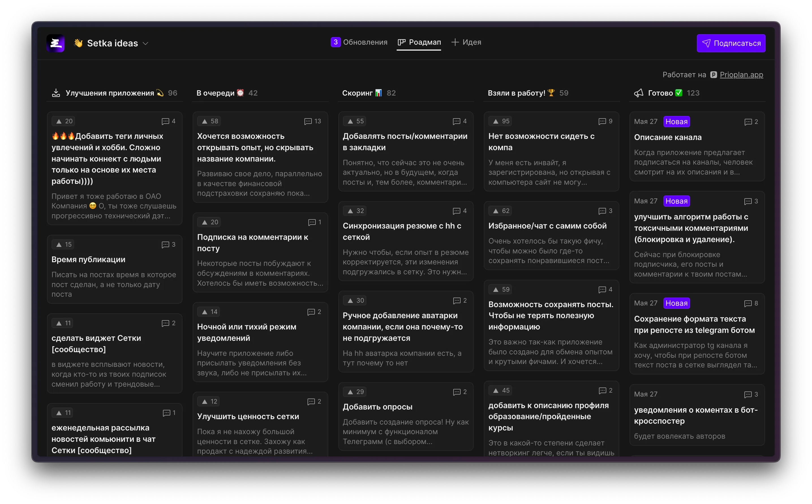Click comment icon on Сохранение формата текста
Image resolution: width=812 pixels, height=504 pixels.
click(x=748, y=303)
